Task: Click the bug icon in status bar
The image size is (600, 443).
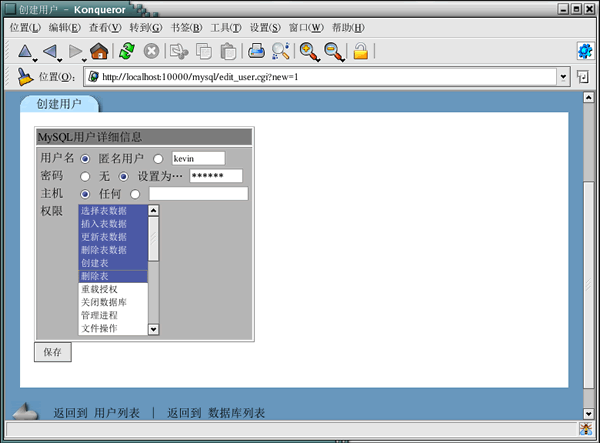Action: pos(585,429)
